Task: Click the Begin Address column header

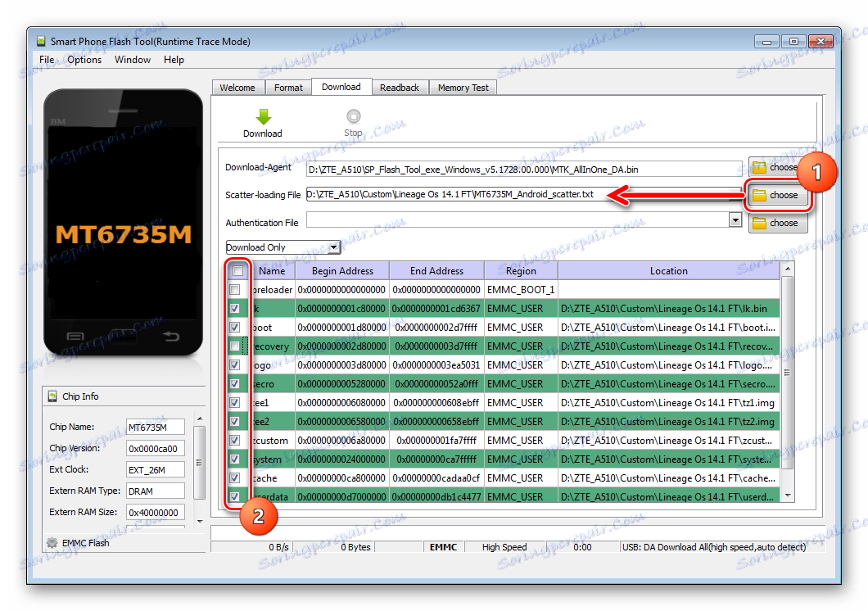Action: (342, 270)
